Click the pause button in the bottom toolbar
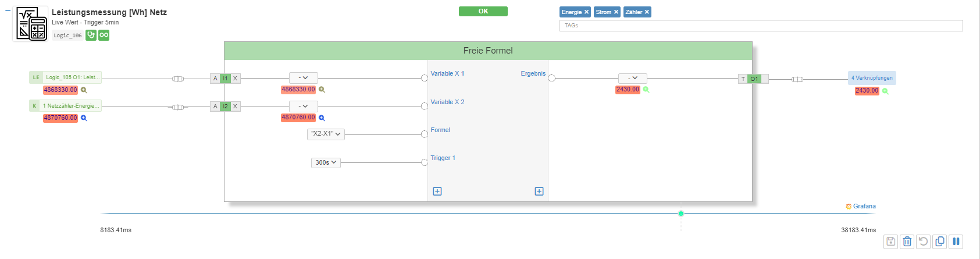Image resolution: width=980 pixels, height=259 pixels. tap(956, 242)
